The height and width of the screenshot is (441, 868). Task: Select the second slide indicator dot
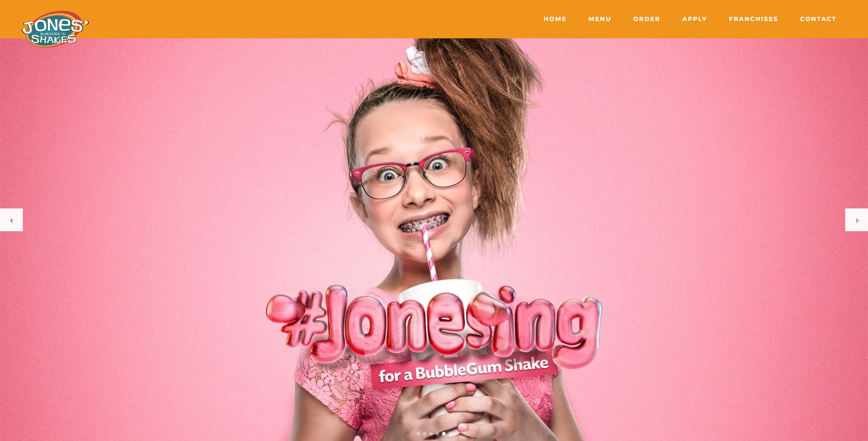(x=425, y=434)
